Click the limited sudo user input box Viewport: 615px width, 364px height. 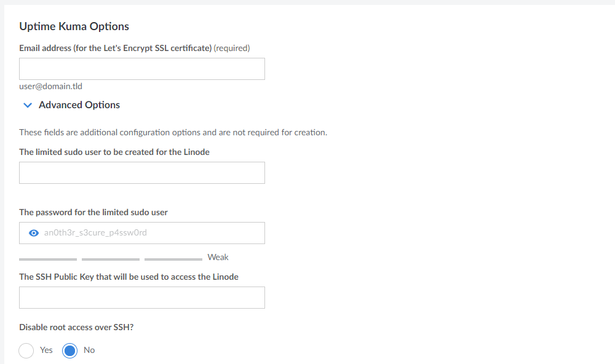tap(142, 173)
